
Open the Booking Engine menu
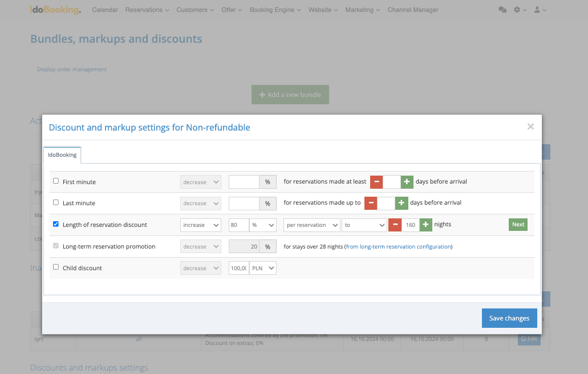(275, 10)
